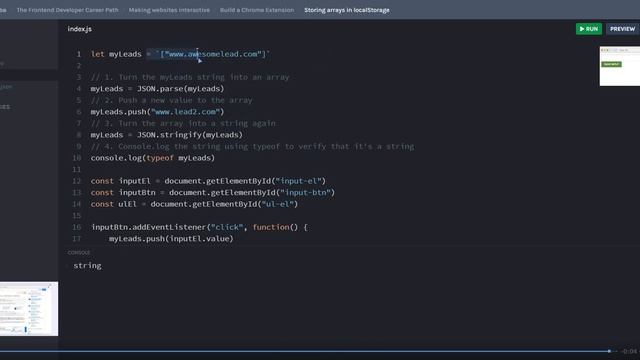The image size is (640, 360).
Task: Click the comment on line 9 about typeof
Action: click(x=252, y=146)
